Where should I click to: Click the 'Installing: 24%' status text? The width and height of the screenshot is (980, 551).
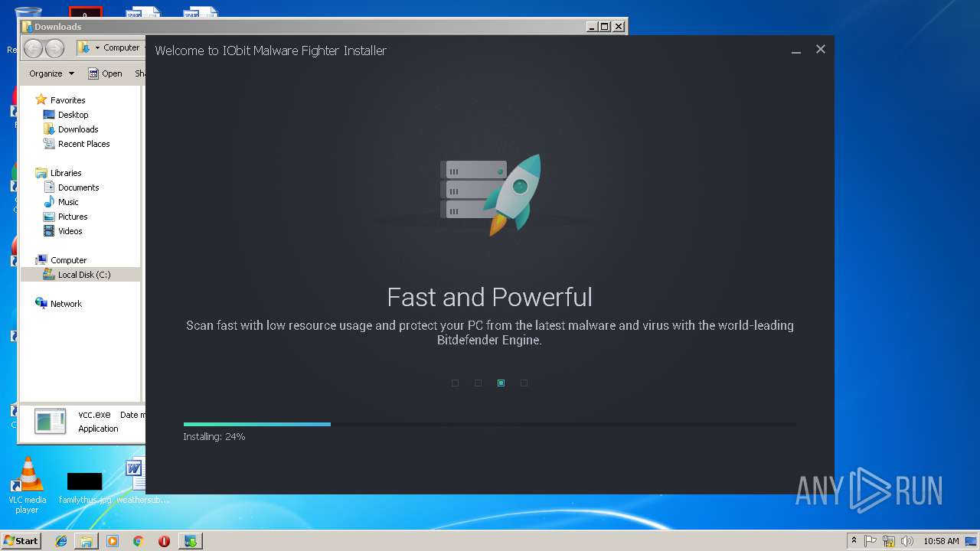pyautogui.click(x=214, y=436)
